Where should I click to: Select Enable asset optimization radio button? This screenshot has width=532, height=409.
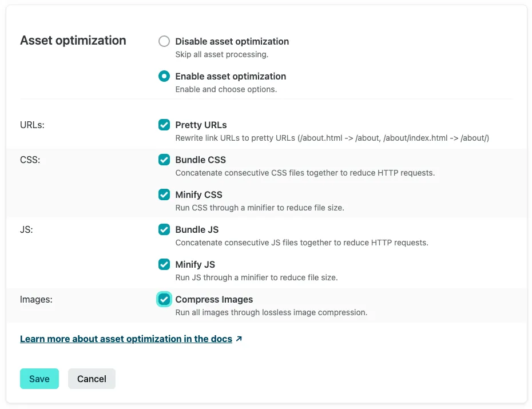tap(164, 76)
